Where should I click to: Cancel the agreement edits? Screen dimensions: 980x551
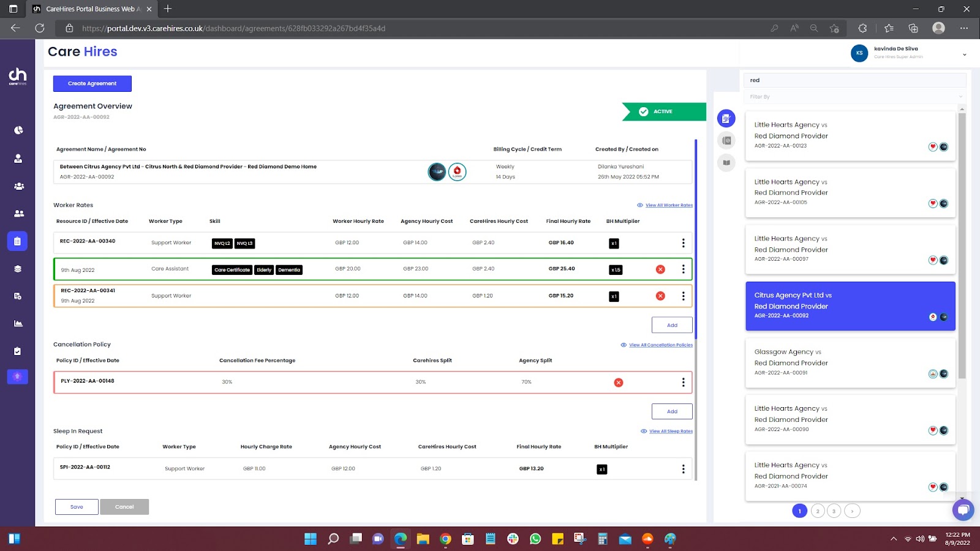point(124,507)
